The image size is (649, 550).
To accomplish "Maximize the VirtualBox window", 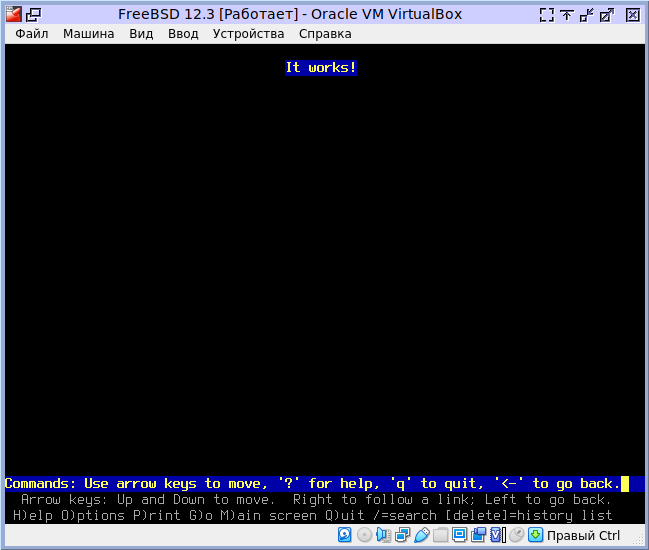I will pos(607,15).
